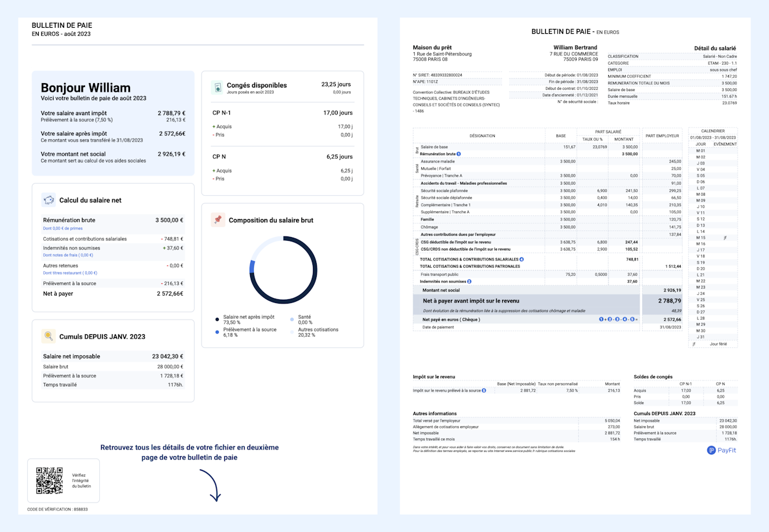769x532 pixels.
Task: Click the 'DÉSIGNATION' column header
Action: point(482,135)
